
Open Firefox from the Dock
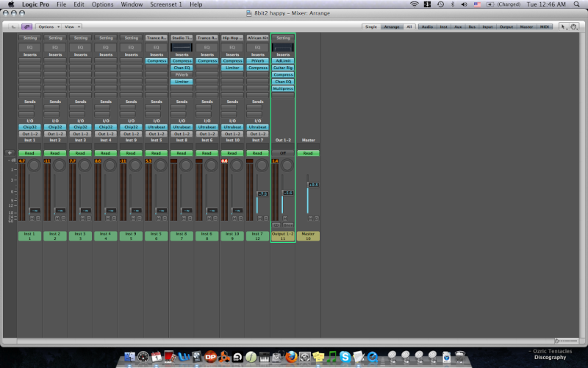click(x=291, y=356)
